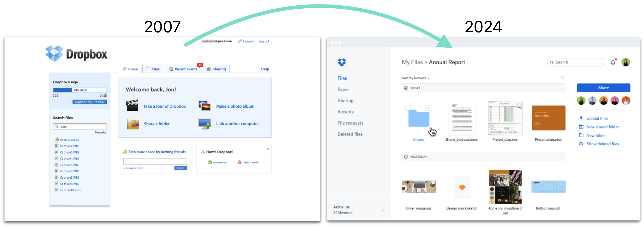The width and height of the screenshot is (644, 227).
Task: Click the Upgrade My Dropbox button
Action: pos(89,102)
